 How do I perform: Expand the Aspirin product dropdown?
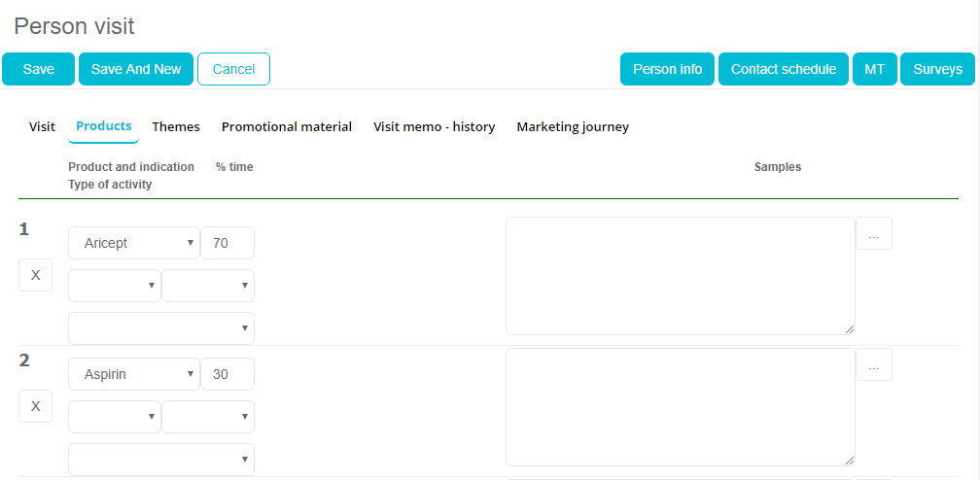133,374
